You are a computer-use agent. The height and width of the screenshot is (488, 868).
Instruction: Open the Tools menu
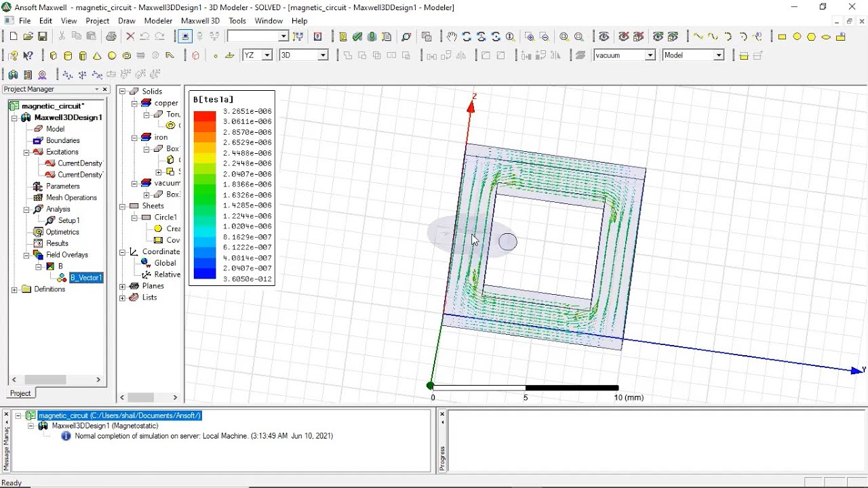coord(237,21)
